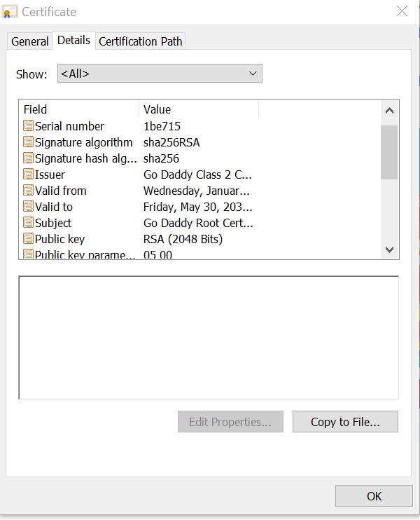
Task: Click the Signature hash algorithm field icon
Action: tap(29, 158)
